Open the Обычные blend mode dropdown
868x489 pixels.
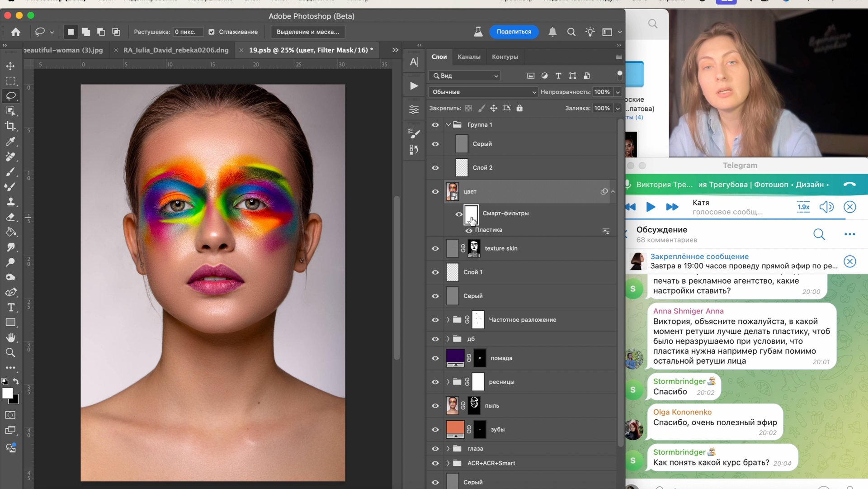point(483,92)
